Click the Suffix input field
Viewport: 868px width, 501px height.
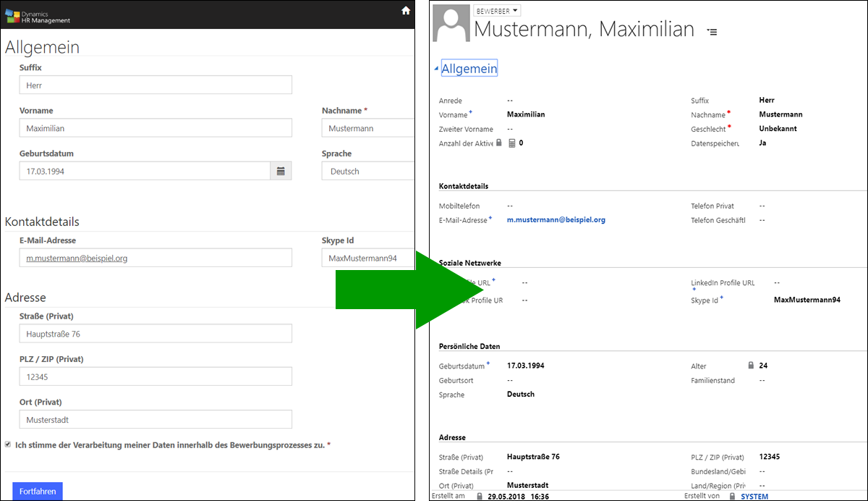pyautogui.click(x=156, y=85)
